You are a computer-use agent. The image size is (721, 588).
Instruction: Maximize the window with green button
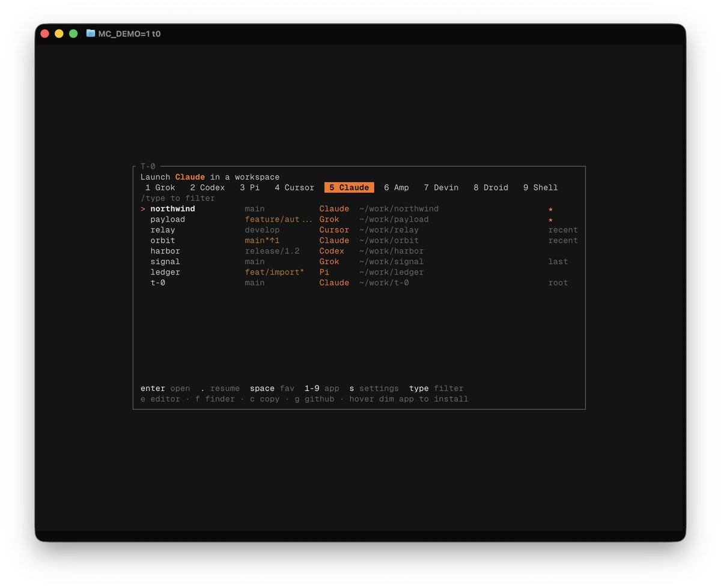(x=73, y=34)
